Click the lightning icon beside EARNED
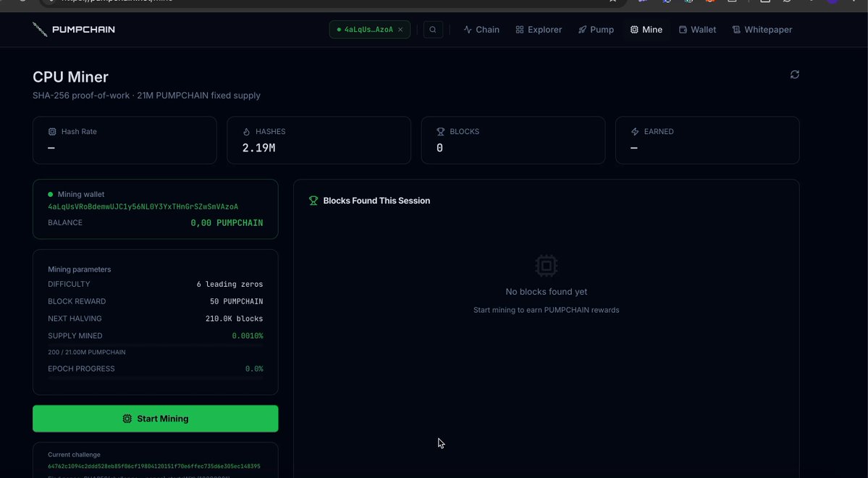Screen dimensions: 868x478 click(635, 132)
